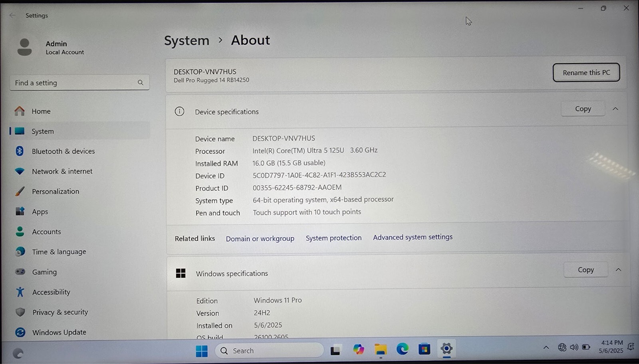The image size is (639, 364).
Task: Open Personalization settings
Action: 80,191
